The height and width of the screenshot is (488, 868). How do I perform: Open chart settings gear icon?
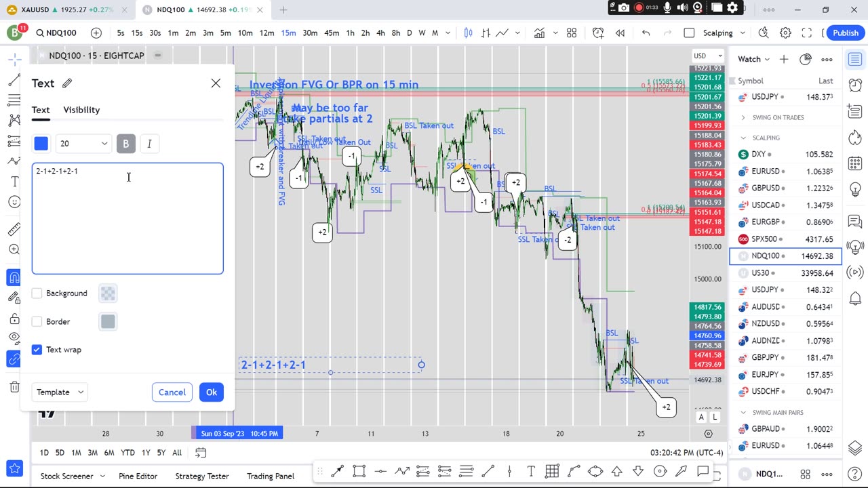785,33
